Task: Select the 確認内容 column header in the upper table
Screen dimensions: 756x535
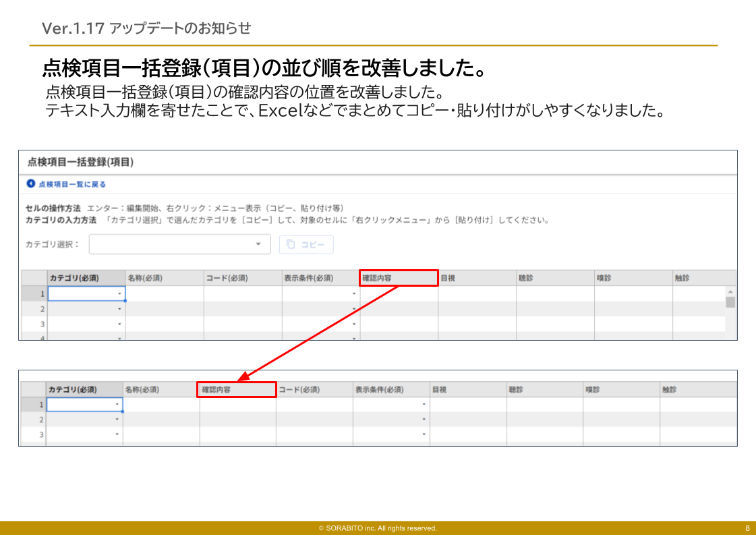Action: (399, 277)
